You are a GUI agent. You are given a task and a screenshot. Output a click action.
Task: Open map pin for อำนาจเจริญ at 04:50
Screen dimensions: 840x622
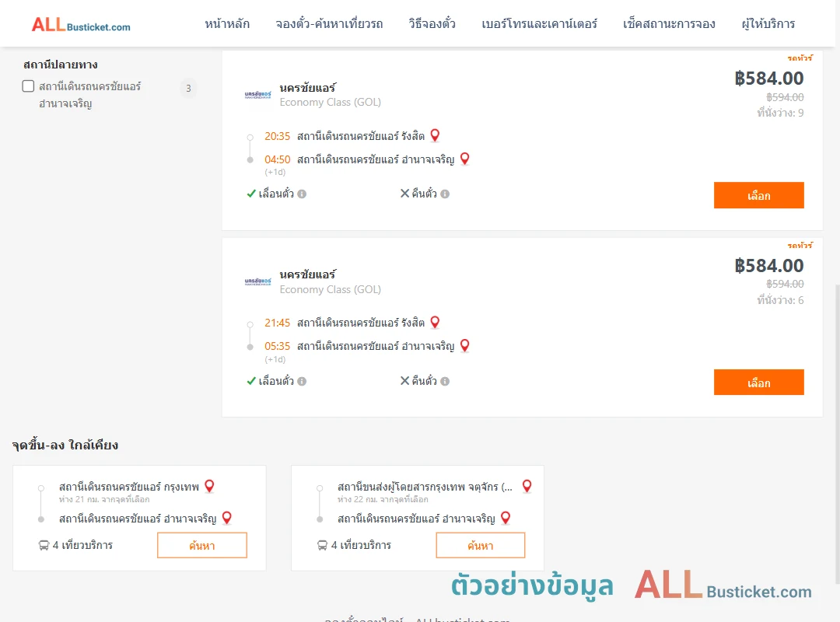[465, 159]
